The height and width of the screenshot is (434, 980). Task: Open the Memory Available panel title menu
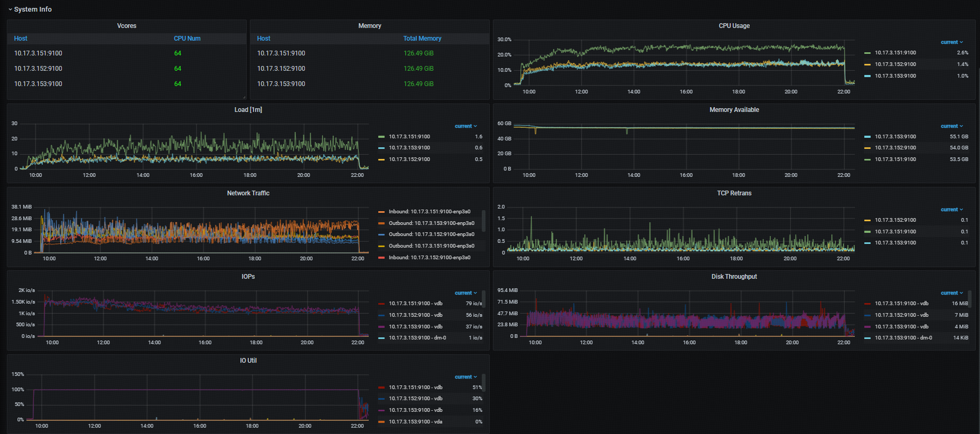[734, 110]
